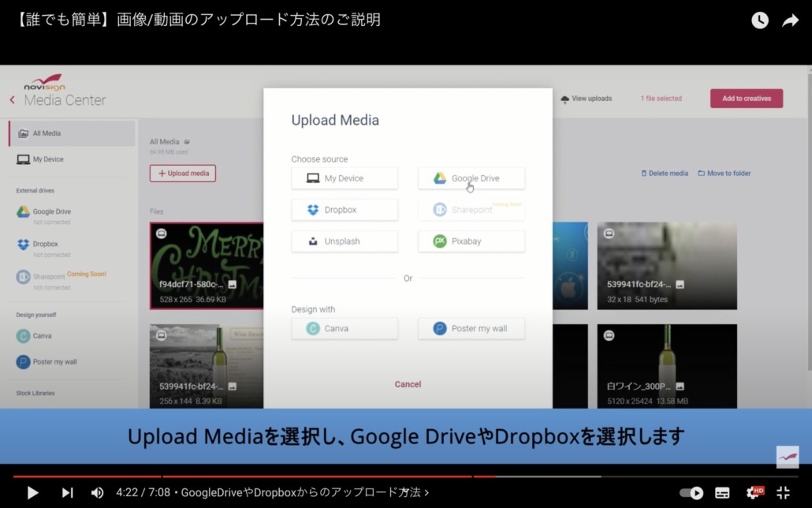The width and height of the screenshot is (812, 508).
Task: Add video to Watch Later clock icon
Action: point(760,21)
